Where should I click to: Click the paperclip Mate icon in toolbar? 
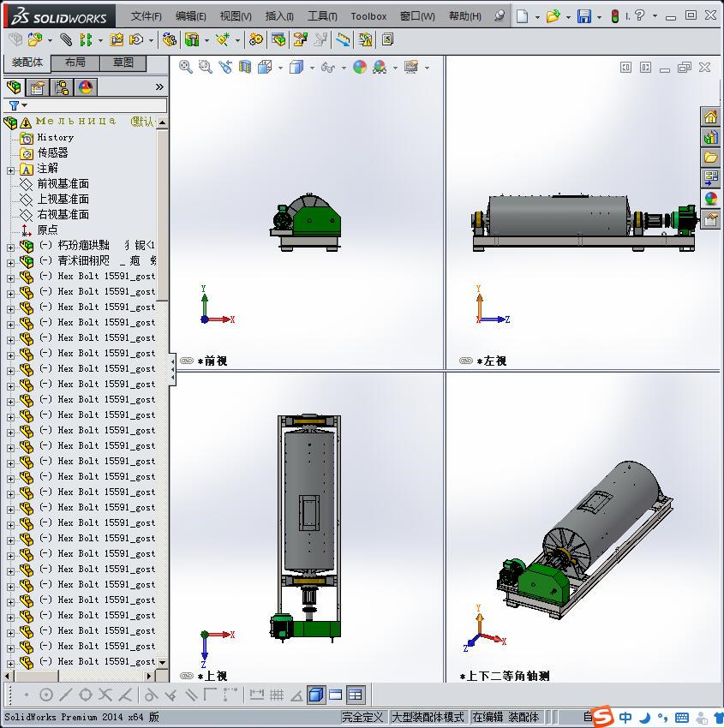pos(66,40)
